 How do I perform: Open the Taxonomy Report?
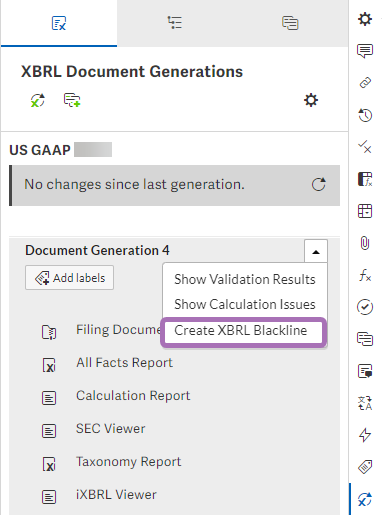click(128, 462)
